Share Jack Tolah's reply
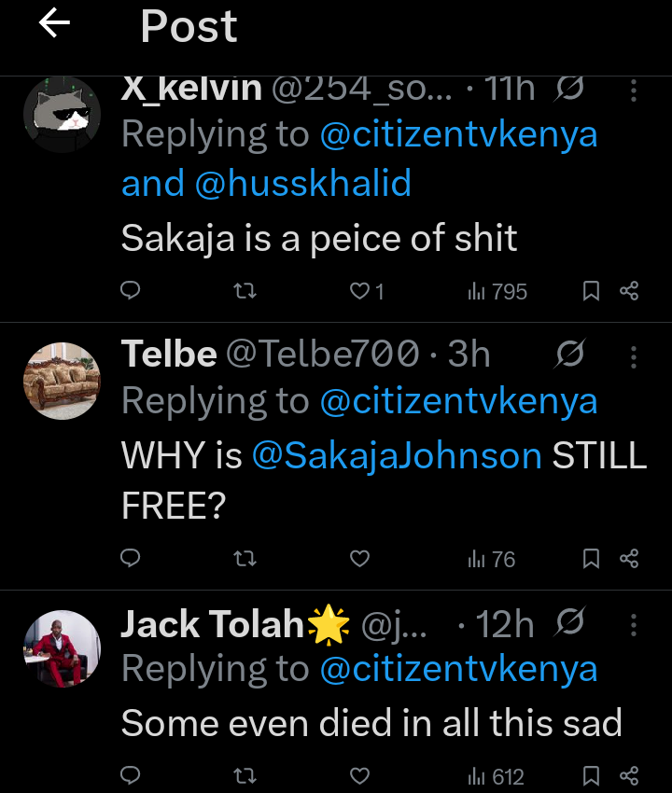Screen dimensions: 672x793 tap(629, 775)
